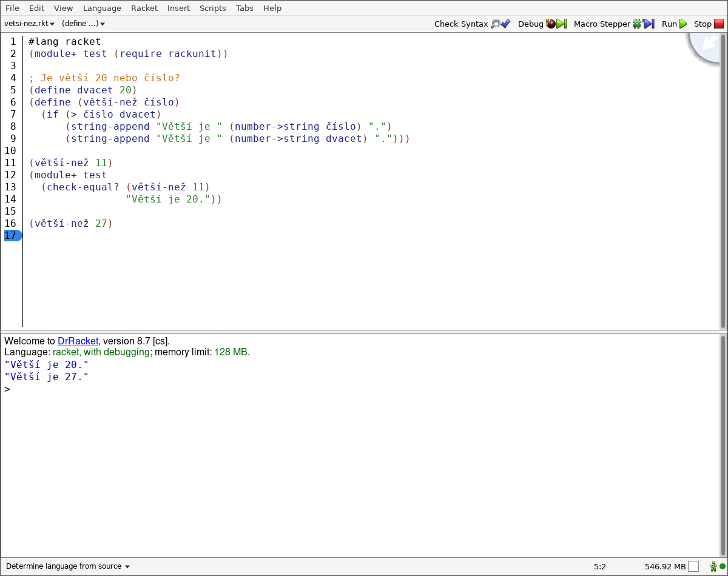Click the arrow icon in top-right corner
The height and width of the screenshot is (576, 728).
click(709, 44)
